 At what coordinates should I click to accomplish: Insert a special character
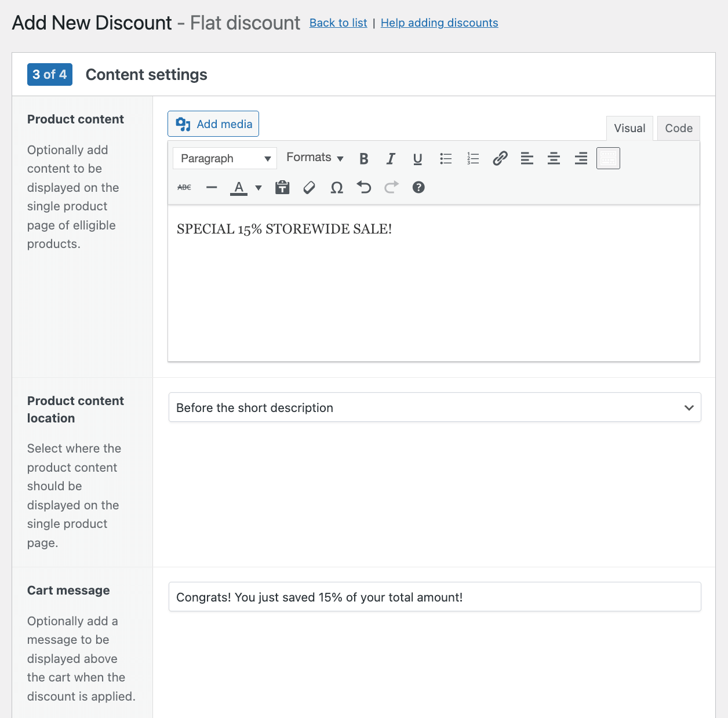tap(336, 187)
